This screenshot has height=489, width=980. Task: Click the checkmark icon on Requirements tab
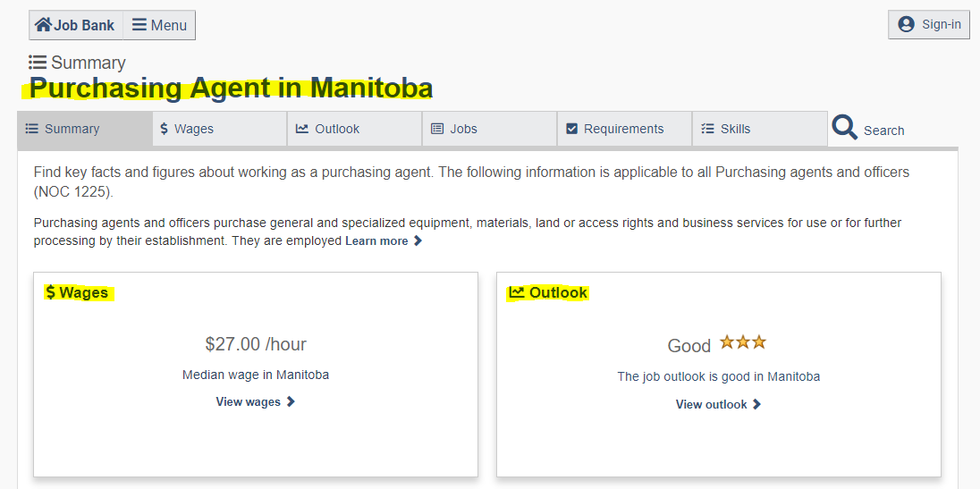571,129
